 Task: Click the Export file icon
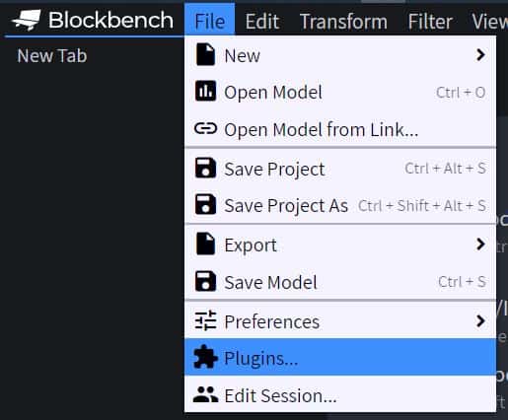tap(205, 244)
